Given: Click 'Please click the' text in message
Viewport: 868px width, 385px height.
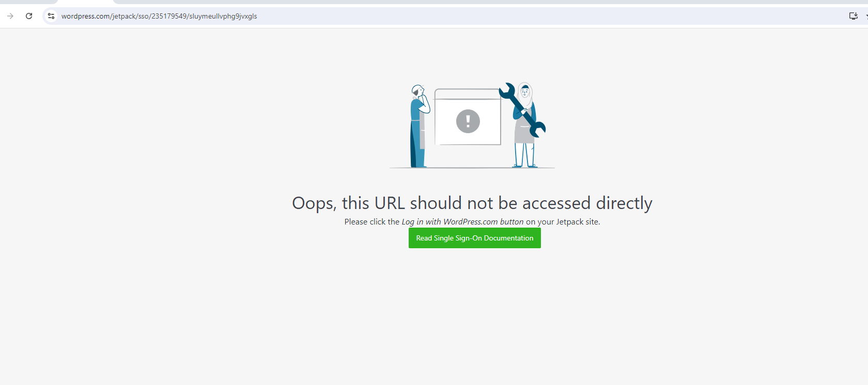Looking at the screenshot, I should [x=371, y=222].
